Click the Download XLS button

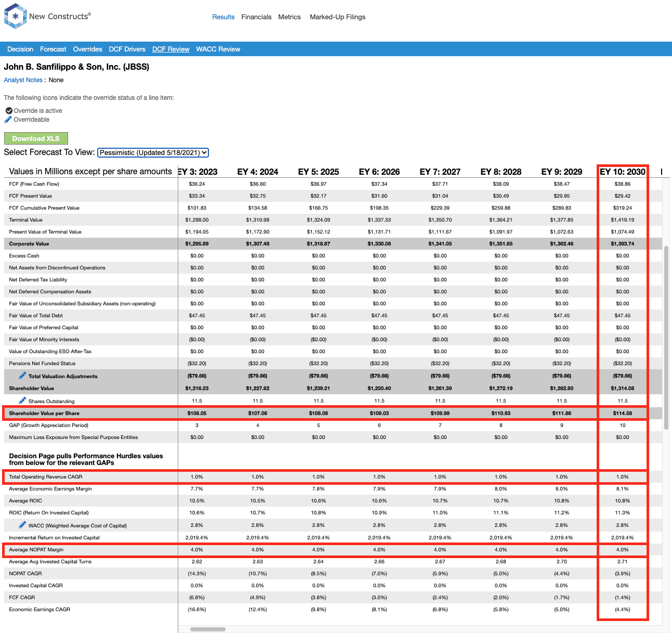click(x=36, y=138)
